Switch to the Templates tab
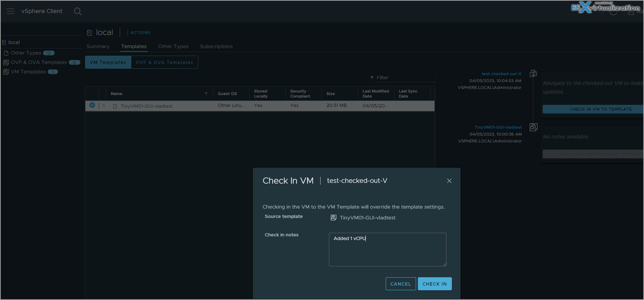This screenshot has width=644, height=300. (x=134, y=46)
